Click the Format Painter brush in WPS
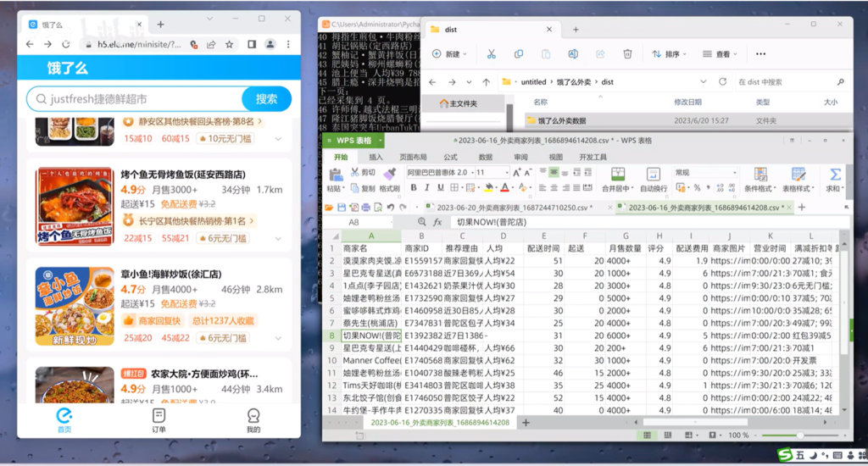This screenshot has height=466, width=868. point(390,173)
